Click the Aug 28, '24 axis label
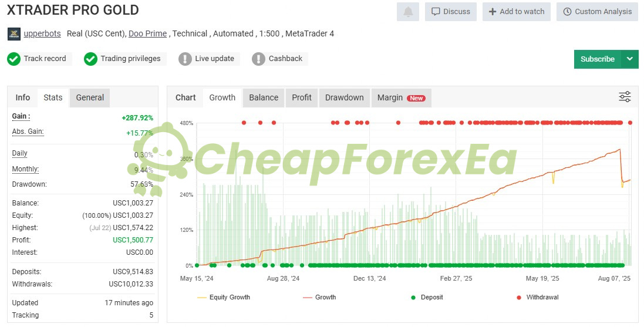 [x=283, y=278]
